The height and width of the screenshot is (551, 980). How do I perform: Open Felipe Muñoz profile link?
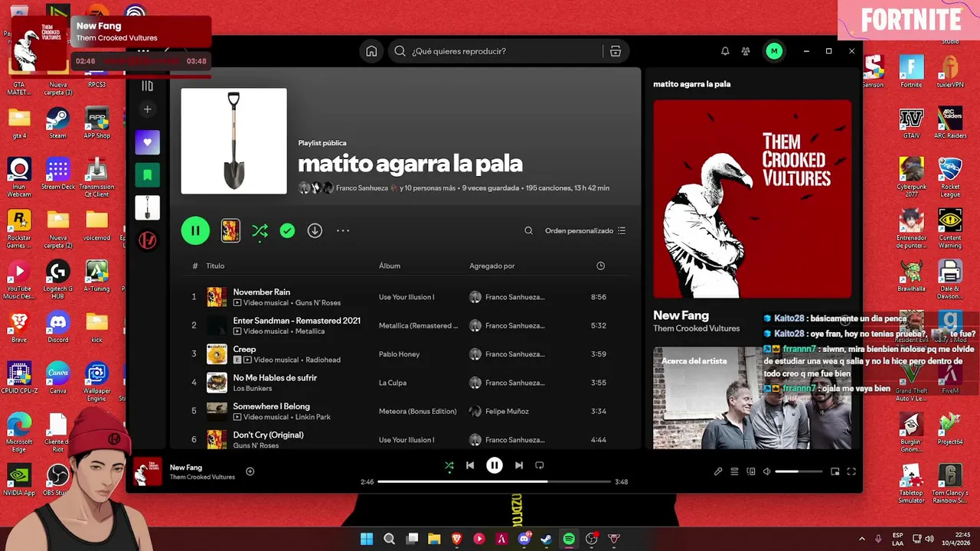[507, 412]
